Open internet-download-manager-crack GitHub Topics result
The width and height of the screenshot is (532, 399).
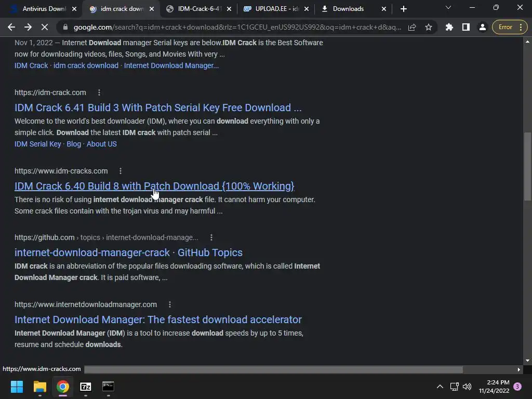(129, 252)
